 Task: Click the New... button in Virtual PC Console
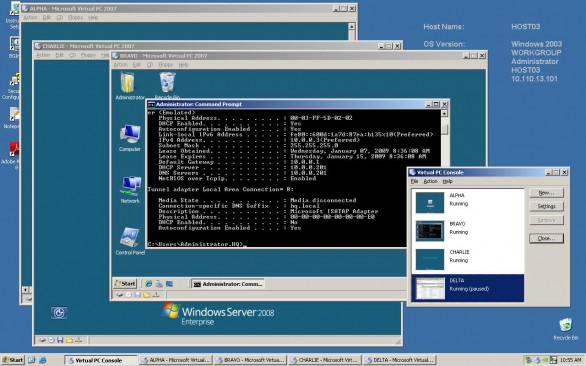(546, 193)
